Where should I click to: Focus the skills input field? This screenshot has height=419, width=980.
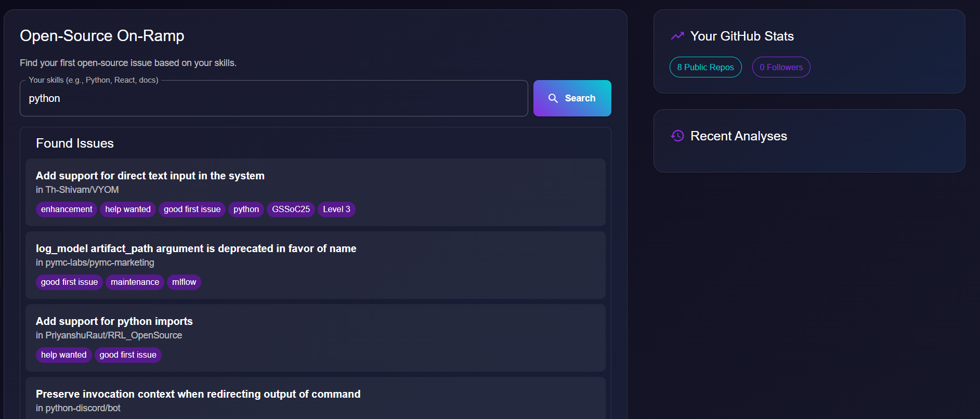274,98
